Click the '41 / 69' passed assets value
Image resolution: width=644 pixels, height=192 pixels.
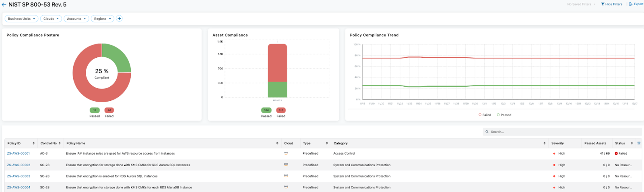605,154
